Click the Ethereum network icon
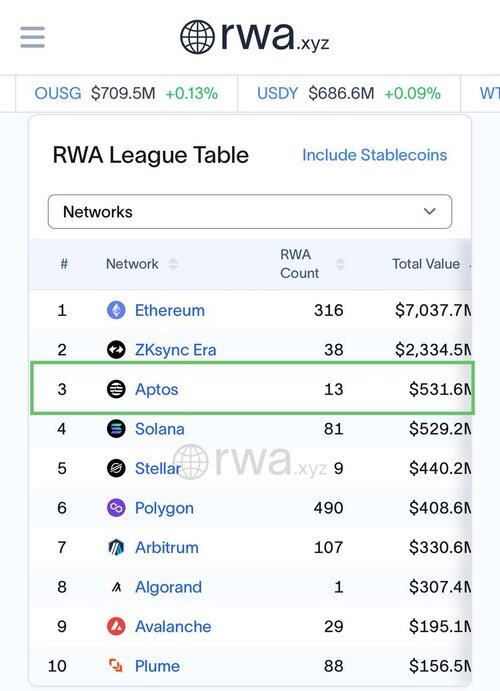The image size is (500, 691). [x=116, y=310]
